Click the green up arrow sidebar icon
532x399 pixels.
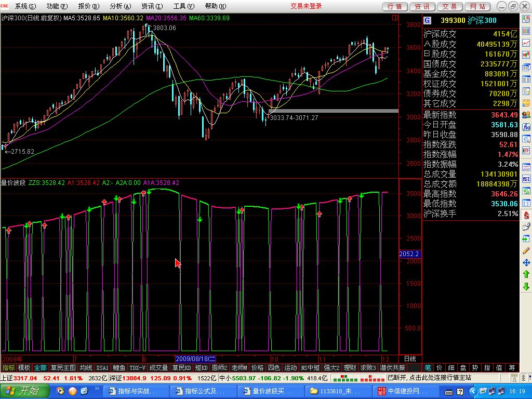(x=526, y=274)
